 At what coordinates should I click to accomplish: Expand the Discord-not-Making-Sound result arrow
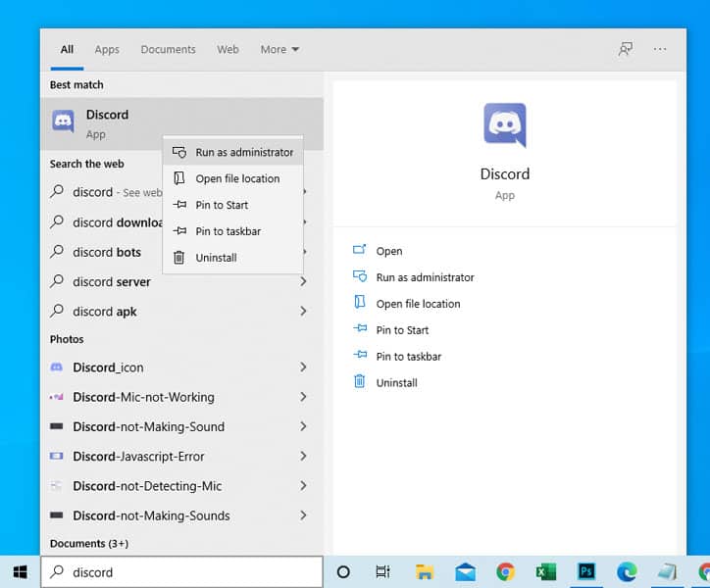(x=303, y=426)
